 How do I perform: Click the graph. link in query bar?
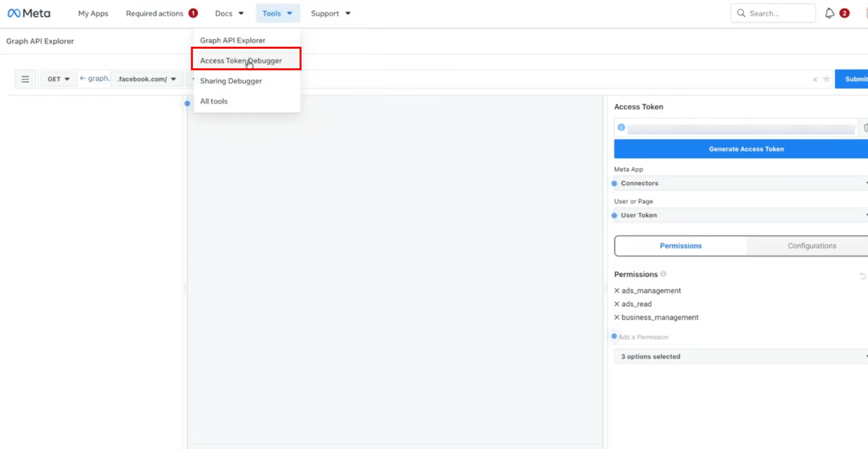(99, 78)
